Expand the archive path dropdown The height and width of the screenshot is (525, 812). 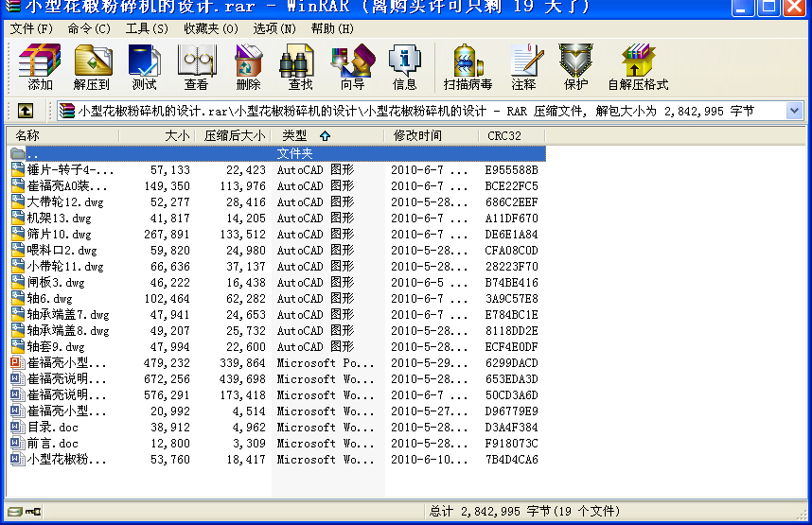[794, 111]
